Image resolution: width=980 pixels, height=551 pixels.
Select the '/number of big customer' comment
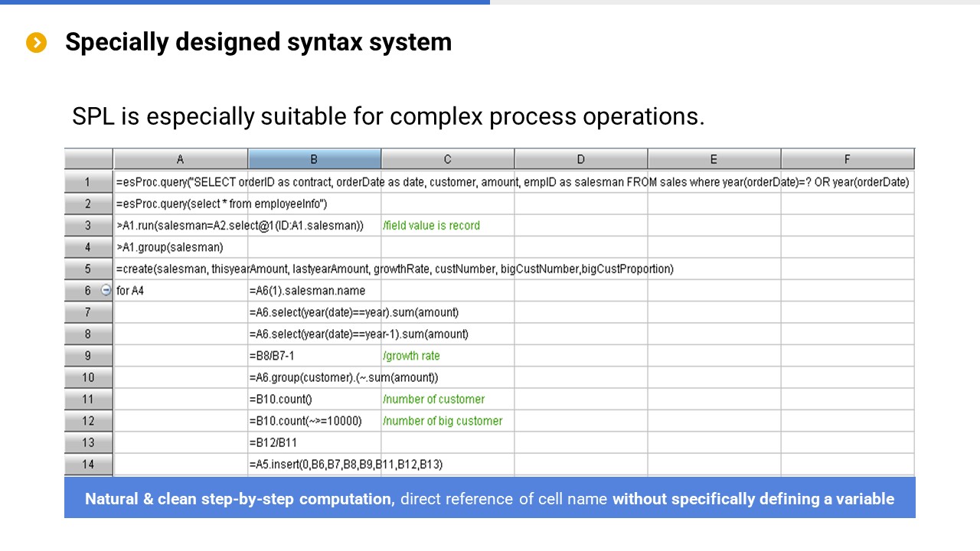(447, 421)
